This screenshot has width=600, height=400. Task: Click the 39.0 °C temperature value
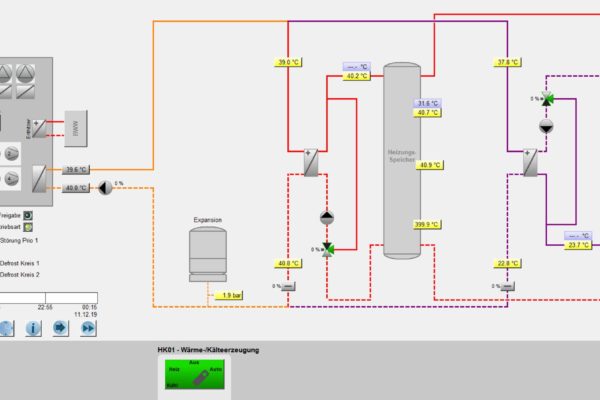[x=288, y=62]
